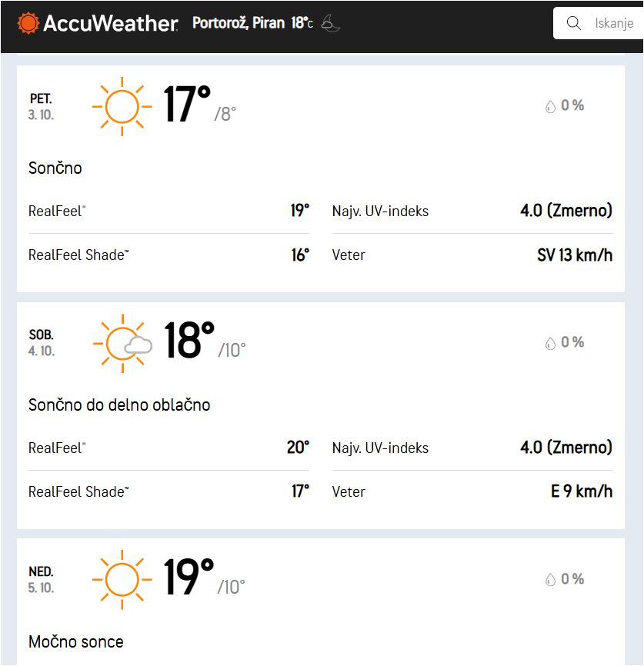Click the AccuWeather sun logo

tap(28, 23)
